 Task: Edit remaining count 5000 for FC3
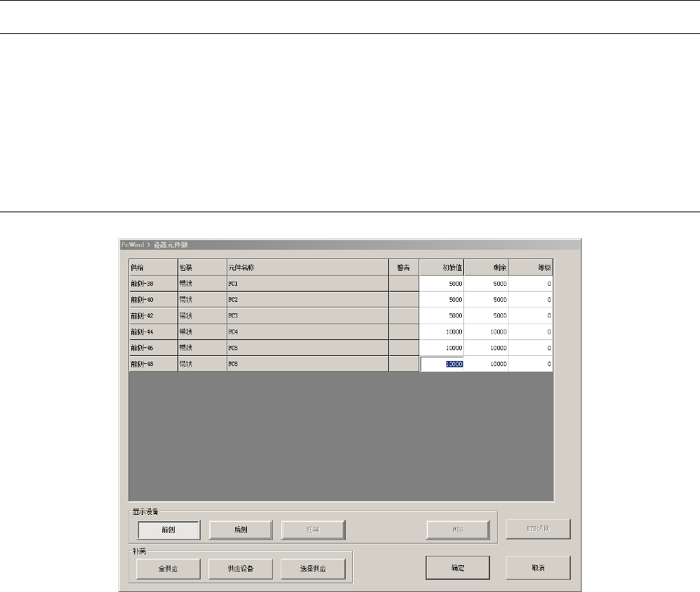click(x=486, y=315)
